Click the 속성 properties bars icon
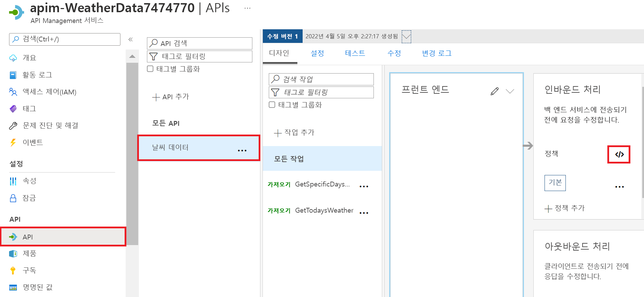The image size is (644, 297). click(x=13, y=181)
